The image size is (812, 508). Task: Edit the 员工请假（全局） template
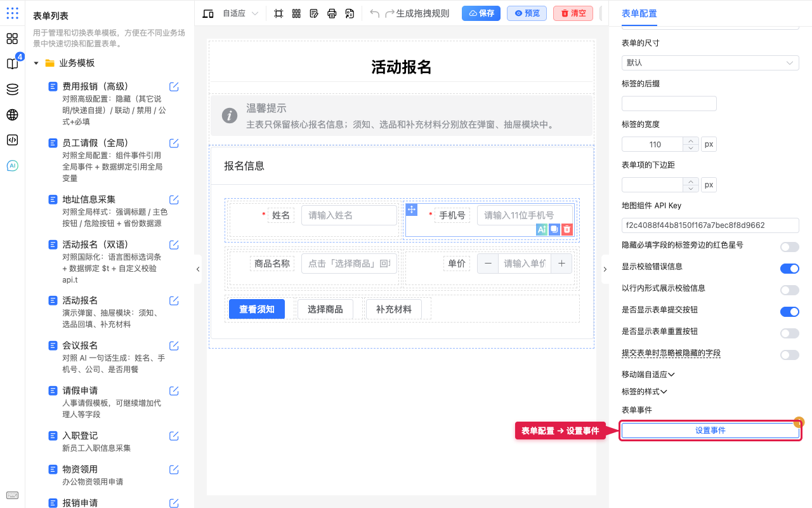[x=174, y=144]
